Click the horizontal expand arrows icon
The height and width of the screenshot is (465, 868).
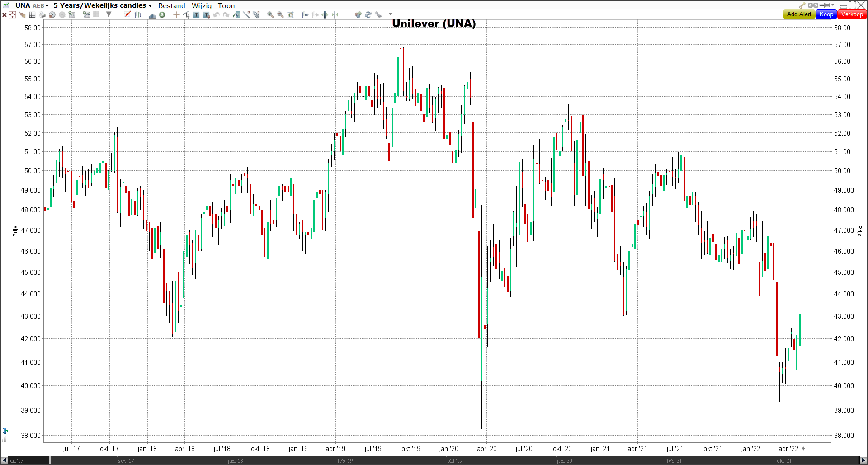click(x=325, y=14)
